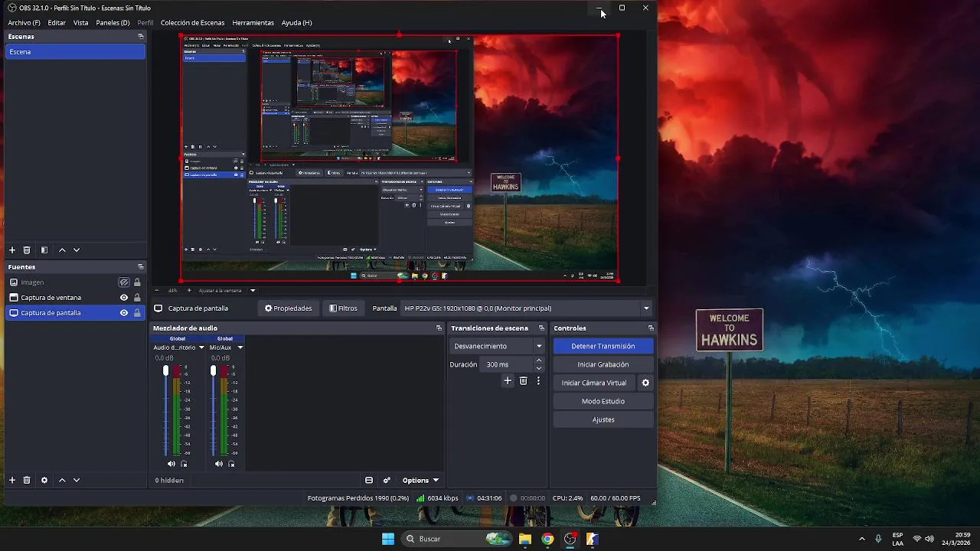Open the Herramientas menu
Image resolution: width=980 pixels, height=551 pixels.
click(253, 23)
